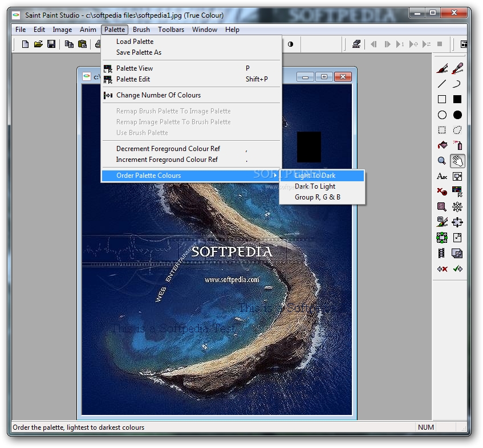483x448 pixels.
Task: Click the play-once animation button
Action: 400,44
